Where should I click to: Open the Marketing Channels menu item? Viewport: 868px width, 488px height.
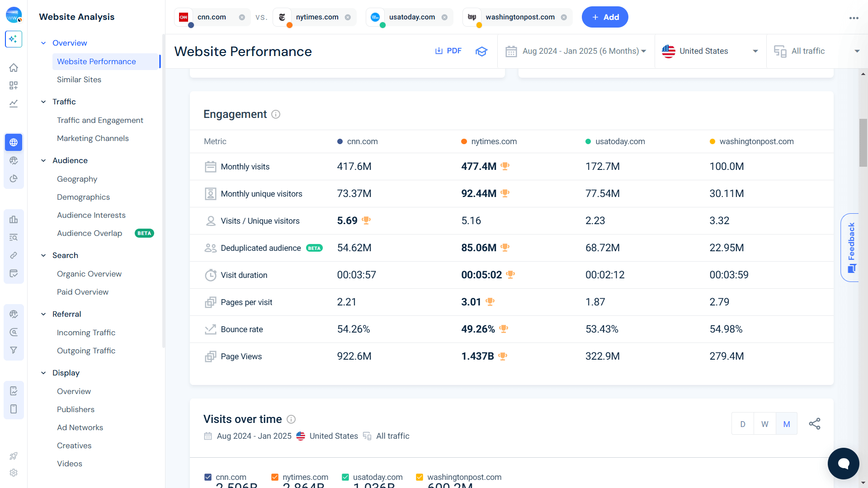click(93, 138)
